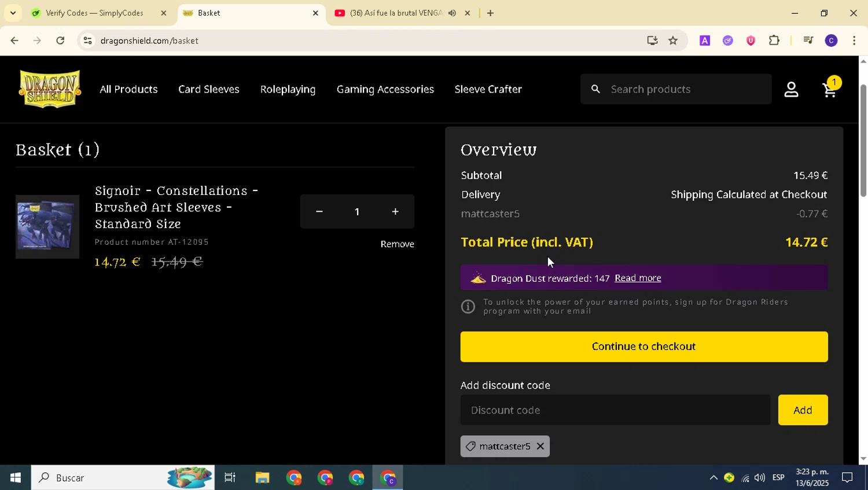This screenshot has width=868, height=490.
Task: Open volume control in system tray
Action: tap(760, 477)
